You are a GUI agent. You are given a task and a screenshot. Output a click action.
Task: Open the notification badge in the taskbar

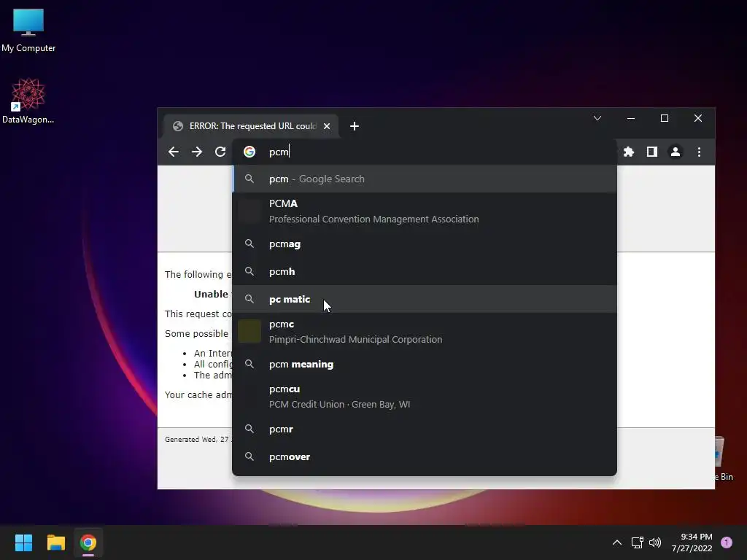(727, 542)
